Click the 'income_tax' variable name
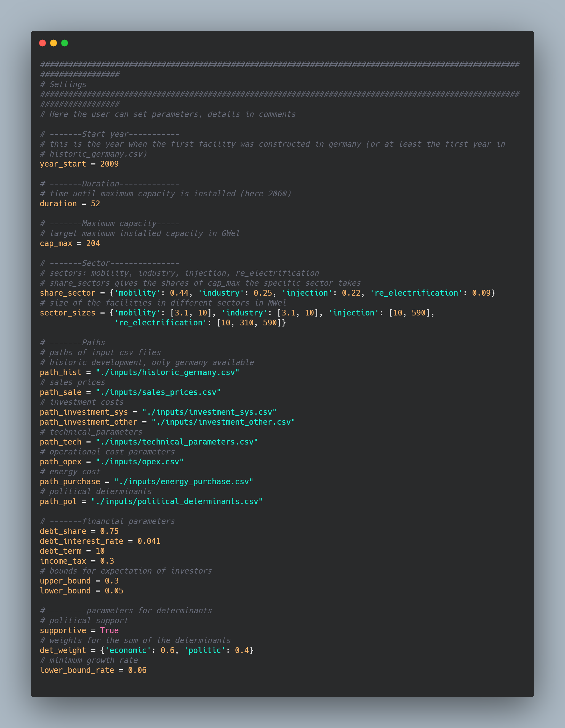Image resolution: width=565 pixels, height=728 pixels. pos(63,561)
